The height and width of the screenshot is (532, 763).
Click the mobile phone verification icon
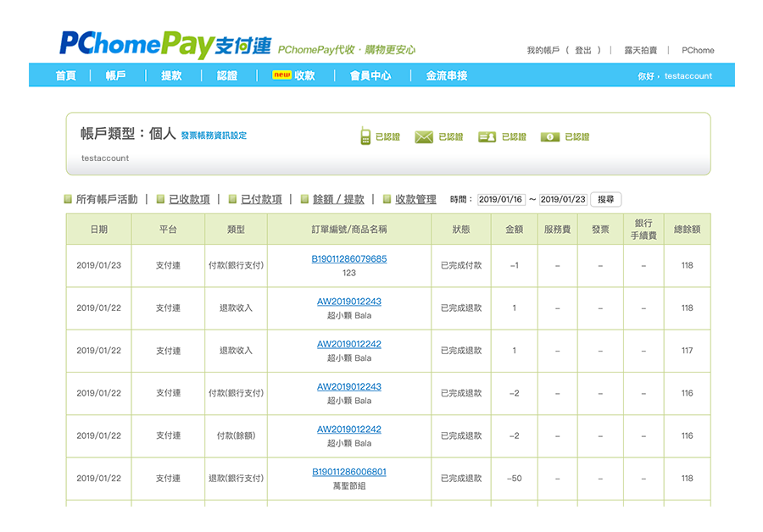(x=365, y=136)
